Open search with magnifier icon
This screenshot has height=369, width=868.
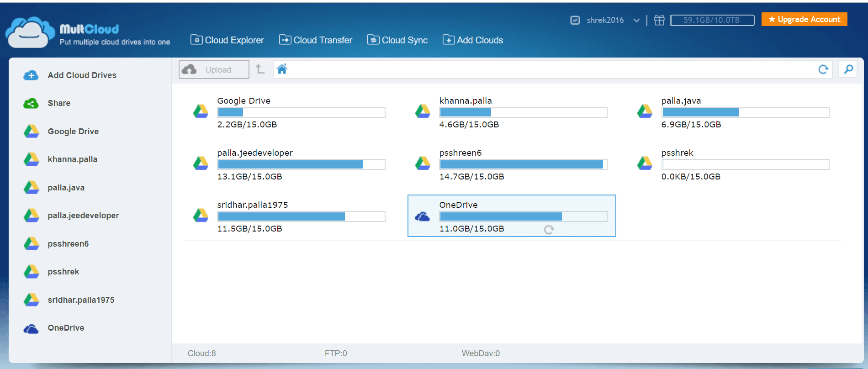click(848, 69)
